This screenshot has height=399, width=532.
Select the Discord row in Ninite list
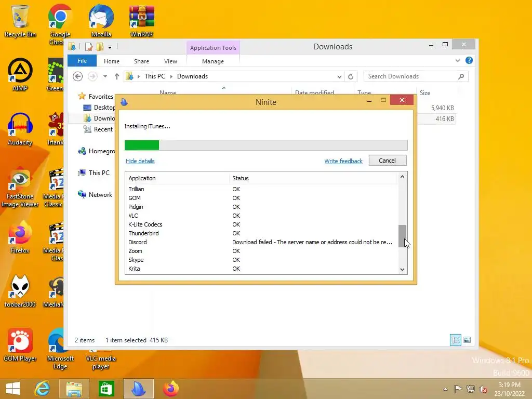(x=261, y=242)
